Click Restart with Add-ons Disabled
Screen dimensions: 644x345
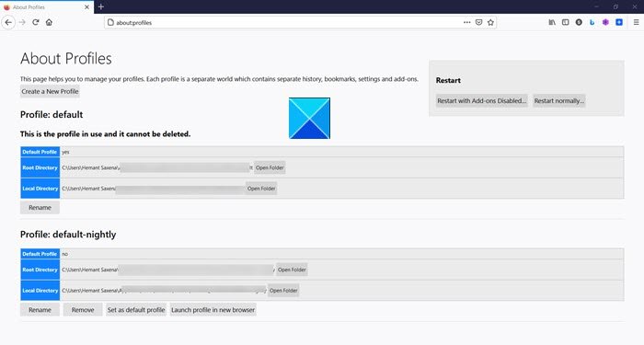click(481, 100)
